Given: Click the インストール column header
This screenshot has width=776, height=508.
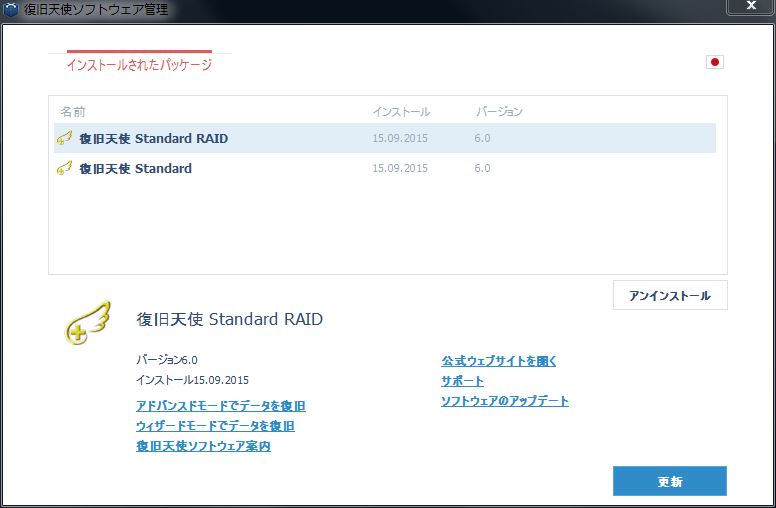Looking at the screenshot, I should point(401,112).
